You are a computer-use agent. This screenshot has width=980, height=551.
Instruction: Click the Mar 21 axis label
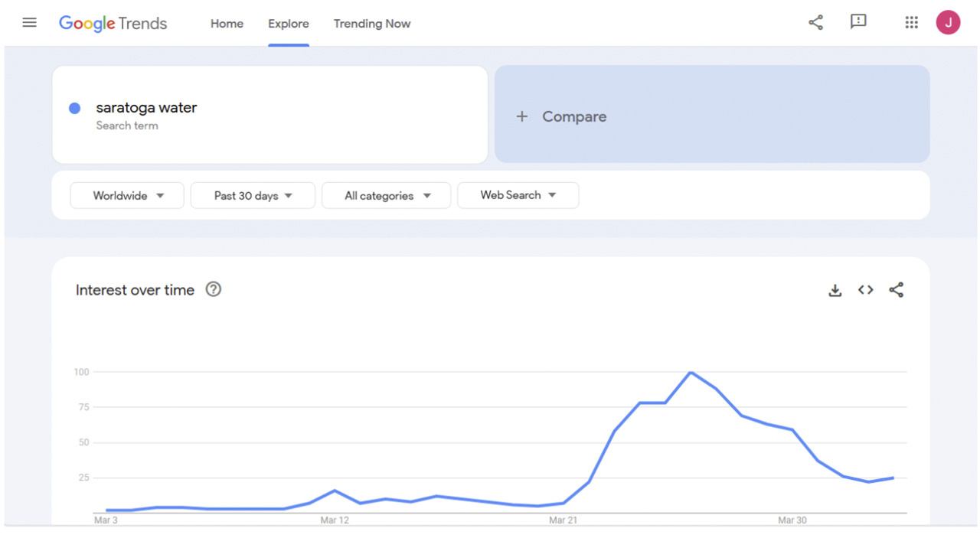[563, 520]
